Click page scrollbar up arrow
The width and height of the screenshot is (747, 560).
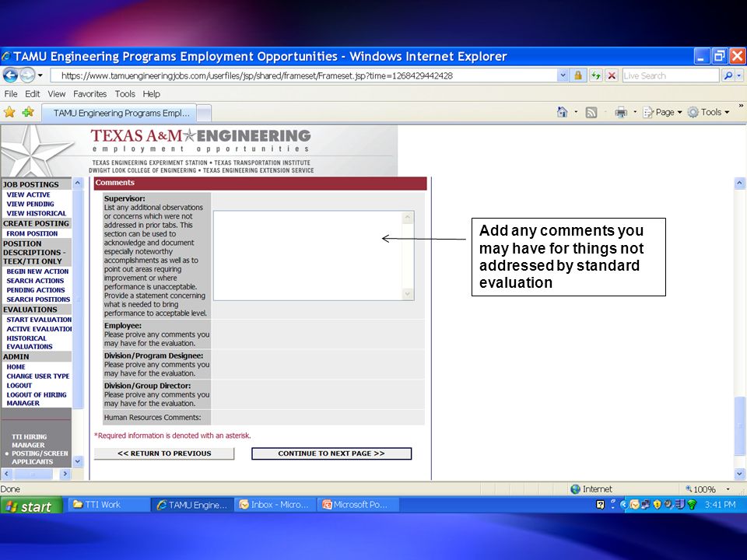pos(739,183)
